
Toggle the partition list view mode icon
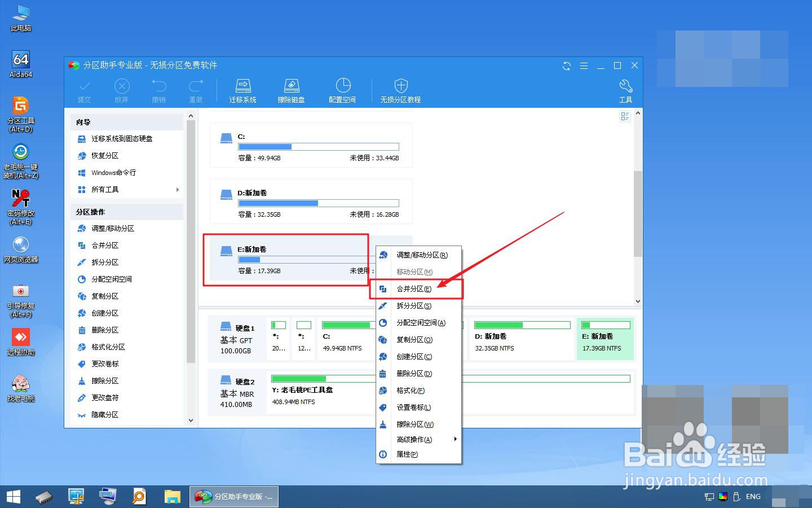pos(625,116)
